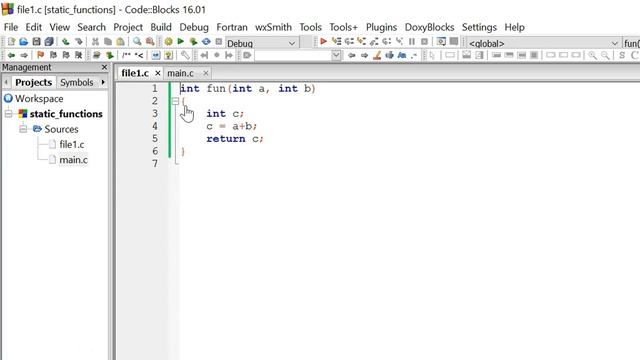Open the DoxyBlocks menu

pos(429,27)
